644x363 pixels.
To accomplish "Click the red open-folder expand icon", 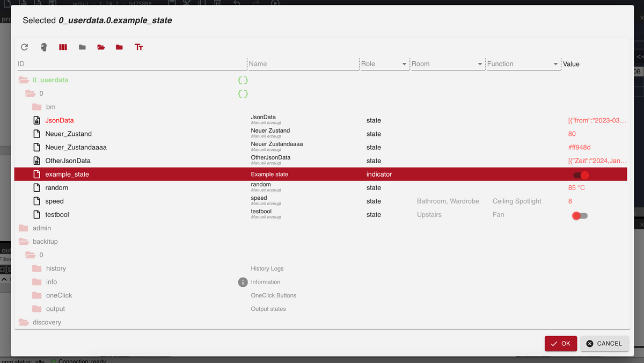I will (101, 47).
